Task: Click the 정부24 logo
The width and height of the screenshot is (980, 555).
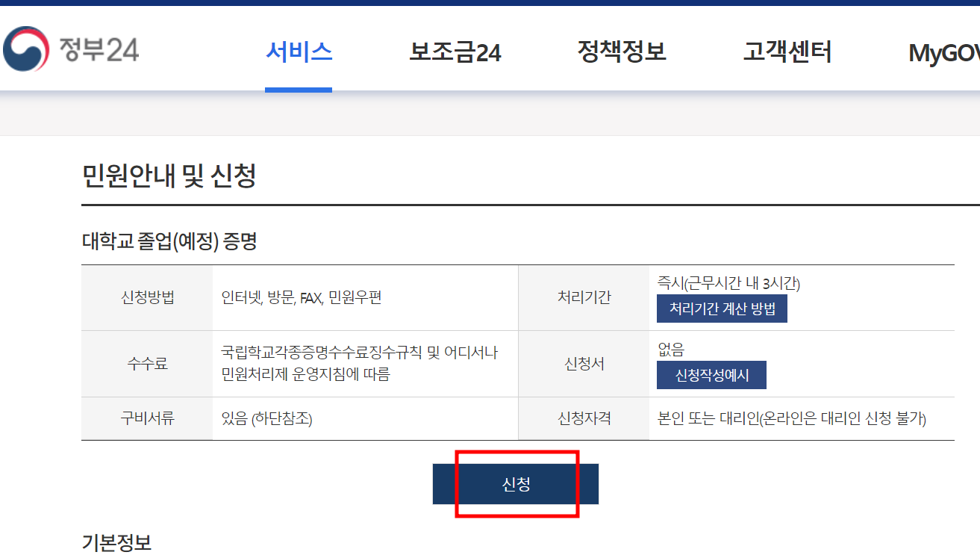Action: tap(71, 50)
